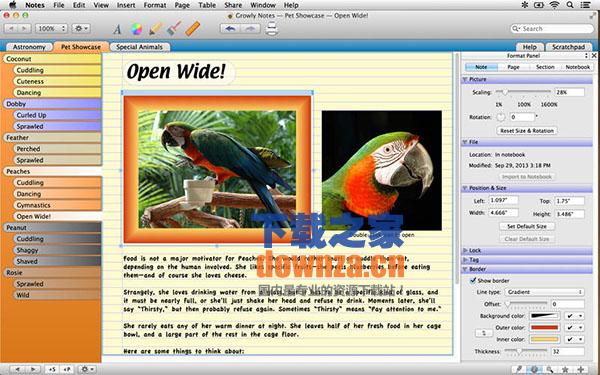
Task: Open Line type Gradient dropdown
Action: tap(545, 292)
